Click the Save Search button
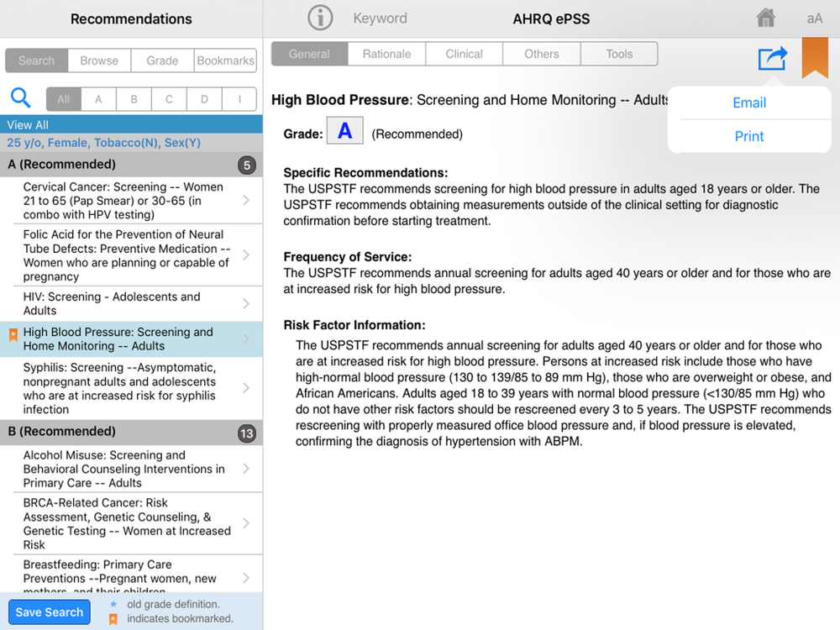 coord(50,612)
